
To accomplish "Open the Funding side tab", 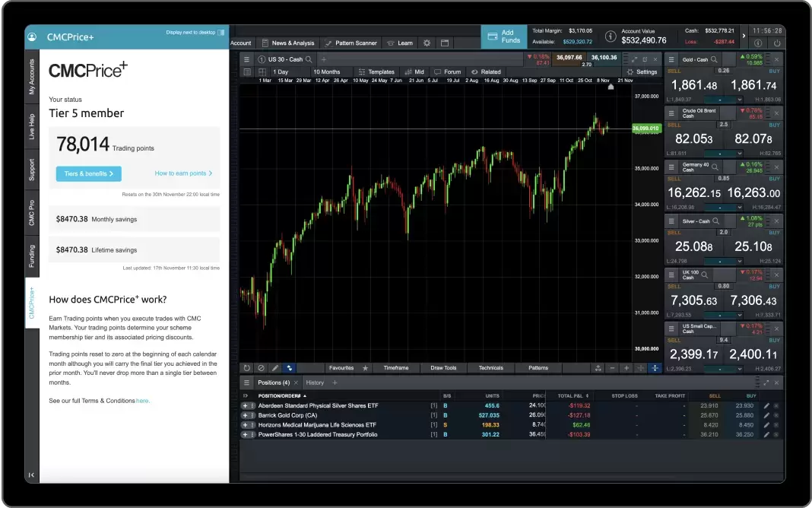I will point(32,256).
